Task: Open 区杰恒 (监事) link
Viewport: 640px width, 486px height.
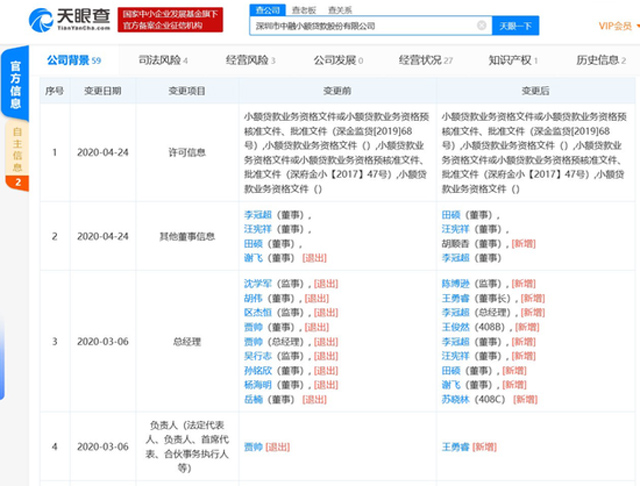Action: 258,313
